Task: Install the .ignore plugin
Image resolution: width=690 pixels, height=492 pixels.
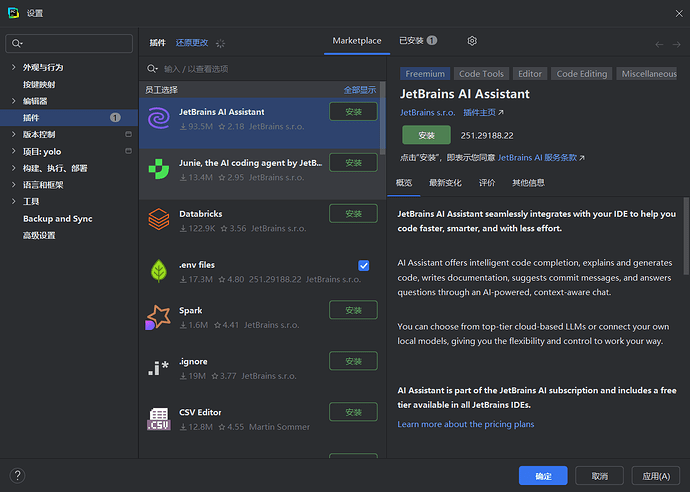Action: point(353,361)
